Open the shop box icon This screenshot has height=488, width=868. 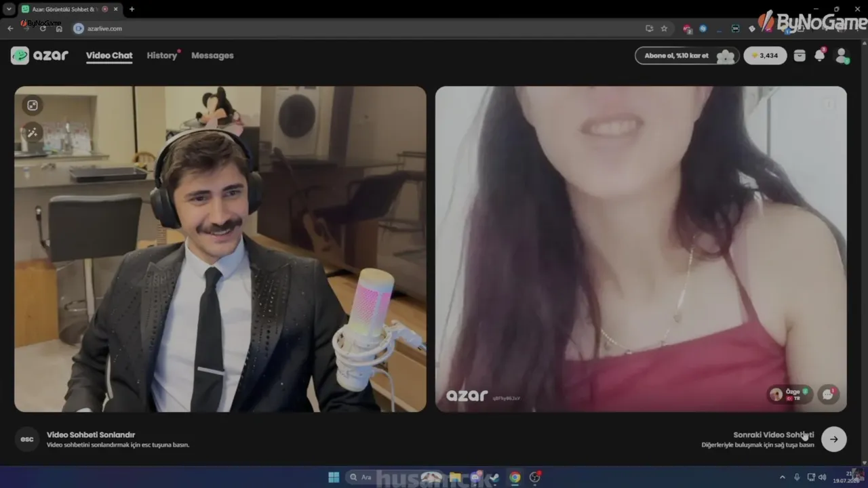[800, 56]
